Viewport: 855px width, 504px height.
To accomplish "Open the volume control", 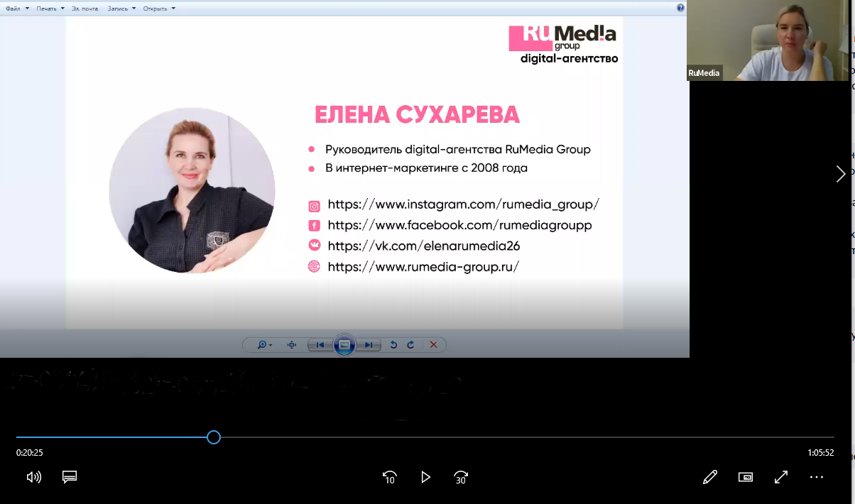I will (x=33, y=477).
